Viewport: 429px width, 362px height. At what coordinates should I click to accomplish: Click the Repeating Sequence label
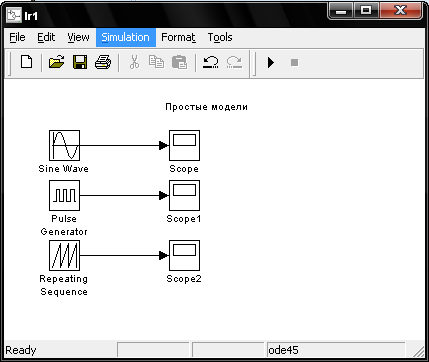[64, 285]
